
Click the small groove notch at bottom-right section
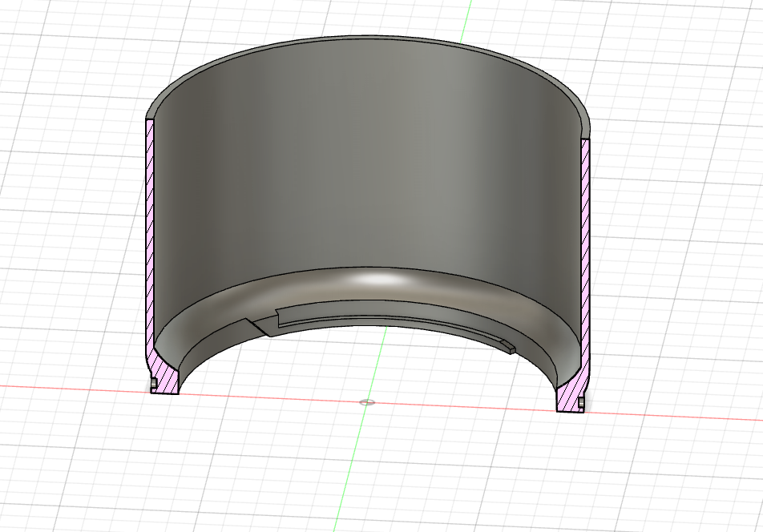pyautogui.click(x=582, y=402)
